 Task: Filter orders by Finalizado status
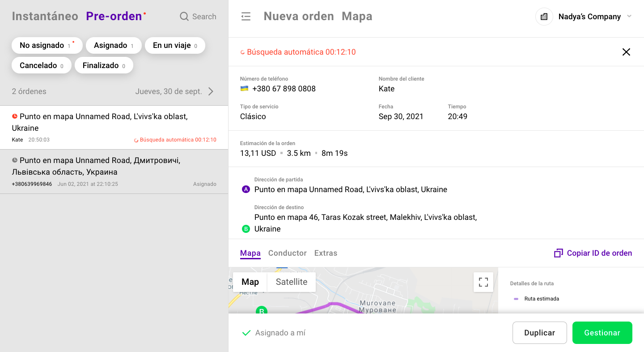104,65
